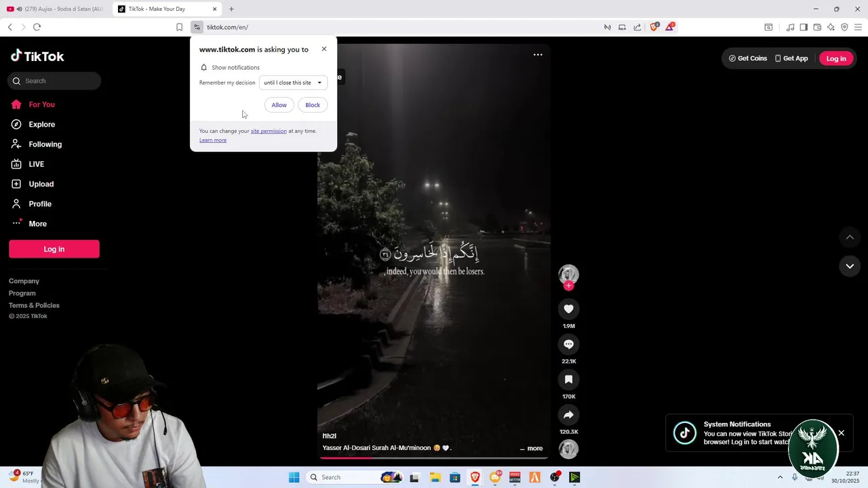This screenshot has height=488, width=868.
Task: Open the Learn more link
Action: [213, 140]
